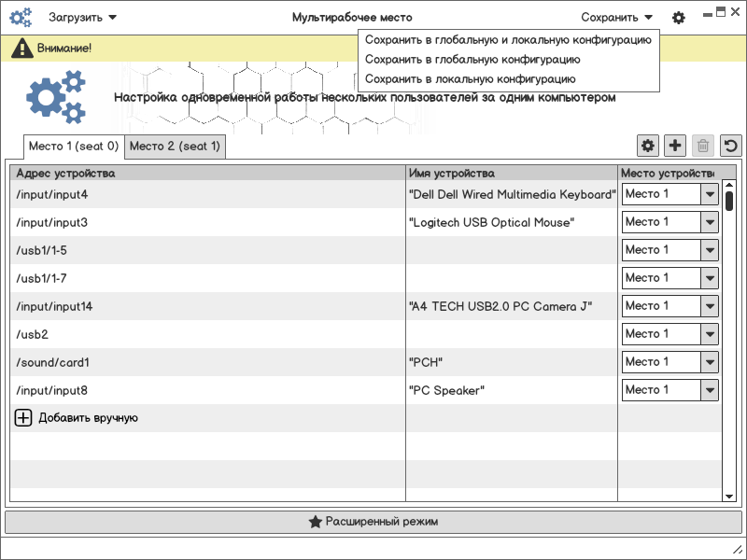Click the plus icon of Добавить вручную

23,417
